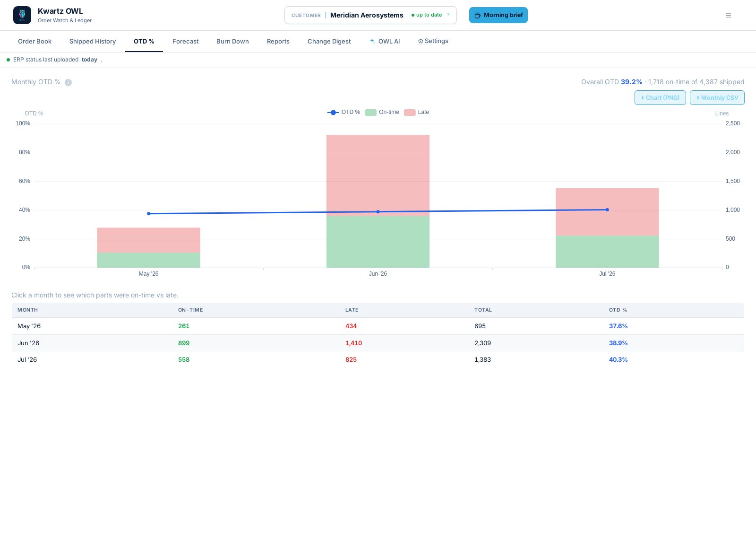The height and width of the screenshot is (558, 756).
Task: Download the Chart (PNG)
Action: (660, 97)
